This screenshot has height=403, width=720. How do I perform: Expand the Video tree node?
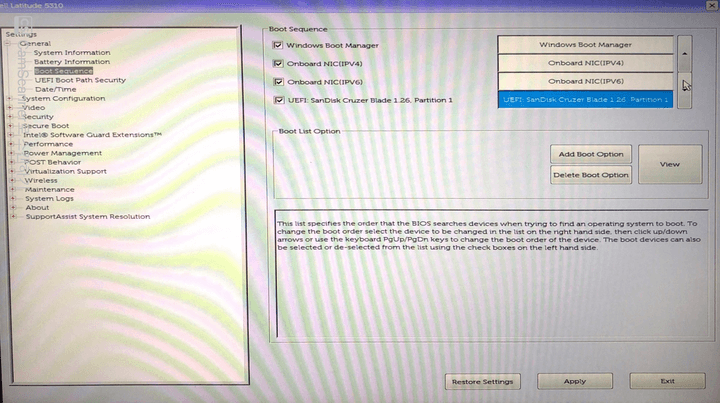coord(10,107)
